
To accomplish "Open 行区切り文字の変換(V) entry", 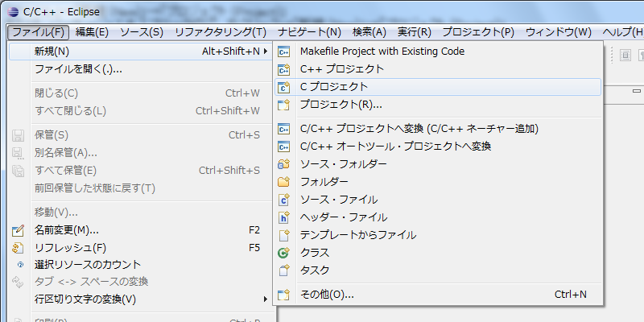I will click(x=140, y=299).
